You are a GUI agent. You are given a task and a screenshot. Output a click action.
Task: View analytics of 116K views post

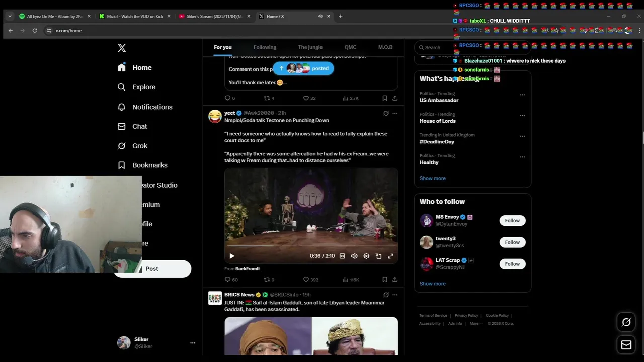(x=351, y=280)
